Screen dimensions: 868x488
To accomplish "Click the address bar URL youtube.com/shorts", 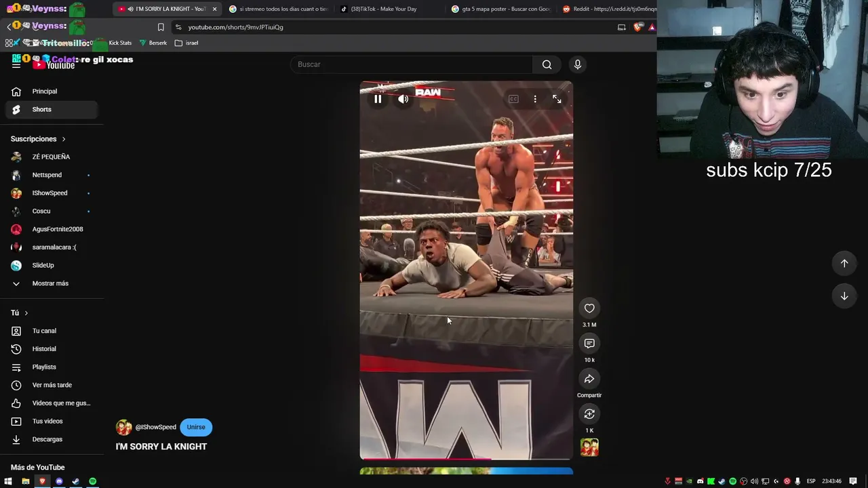I will [x=235, y=27].
